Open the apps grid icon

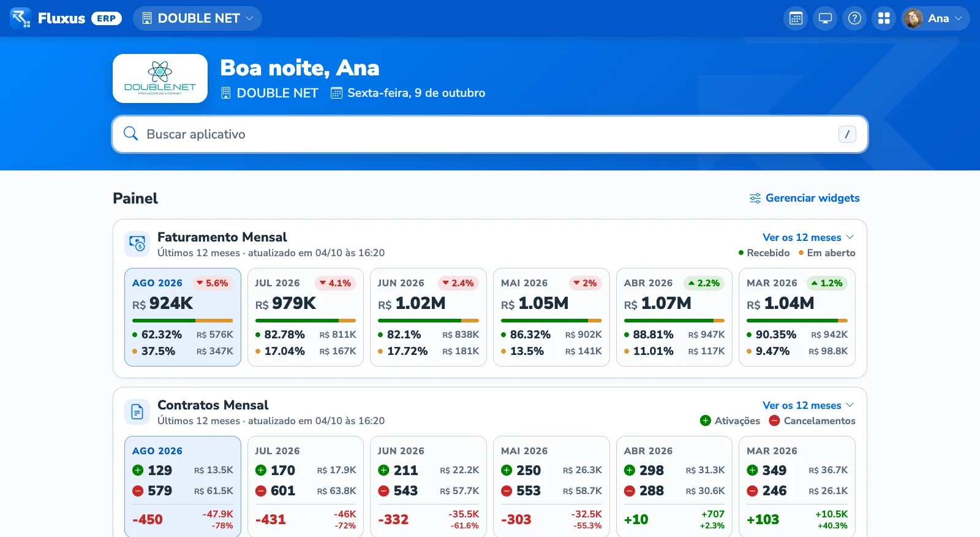click(884, 18)
